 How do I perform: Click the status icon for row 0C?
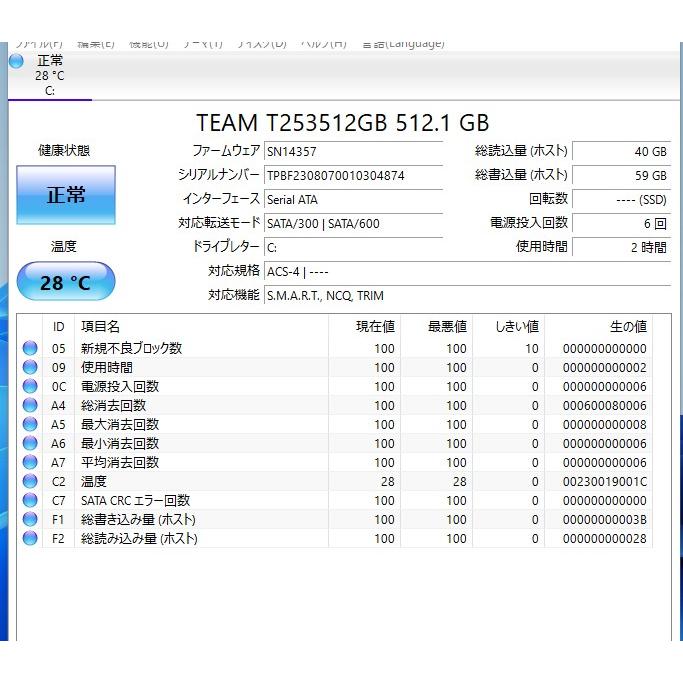pyautogui.click(x=30, y=386)
